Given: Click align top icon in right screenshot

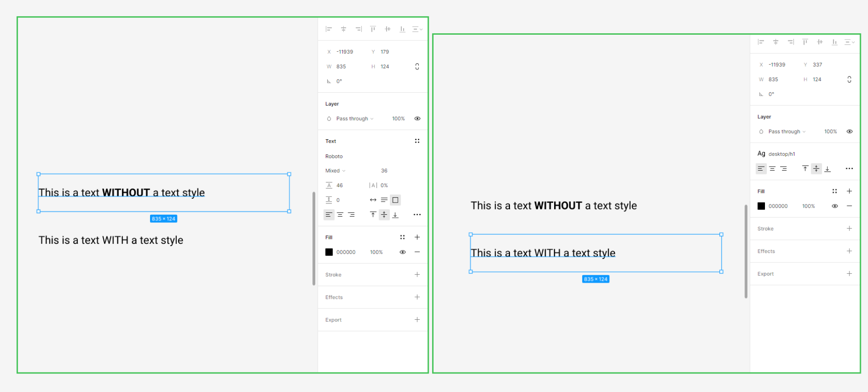Looking at the screenshot, I should (x=805, y=42).
